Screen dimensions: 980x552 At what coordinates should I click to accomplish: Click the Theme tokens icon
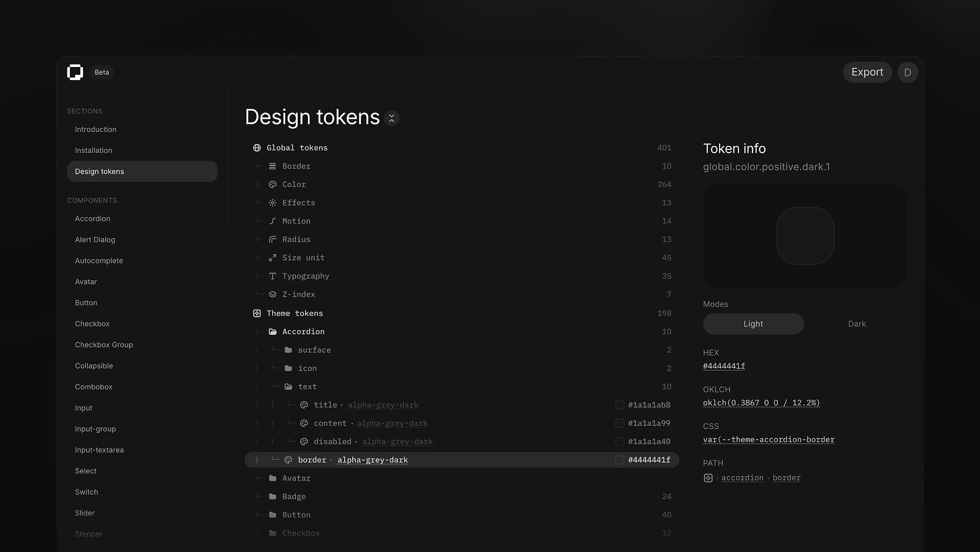pyautogui.click(x=257, y=313)
